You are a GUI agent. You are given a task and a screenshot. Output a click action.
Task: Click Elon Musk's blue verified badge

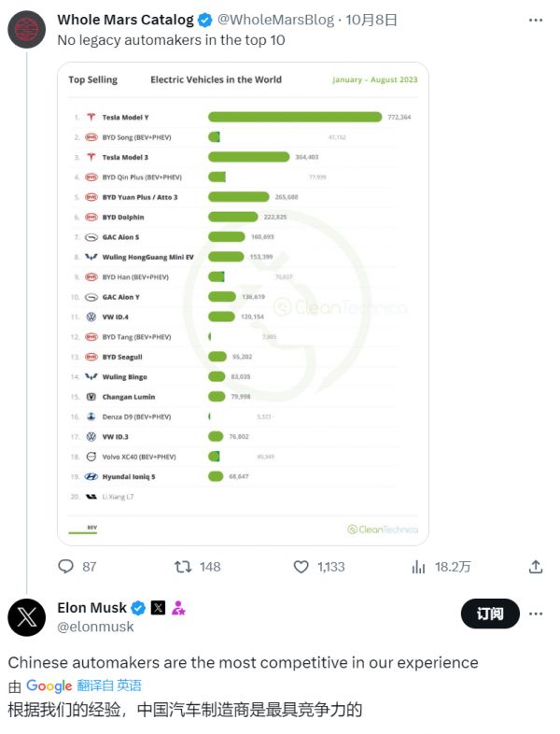pyautogui.click(x=137, y=608)
